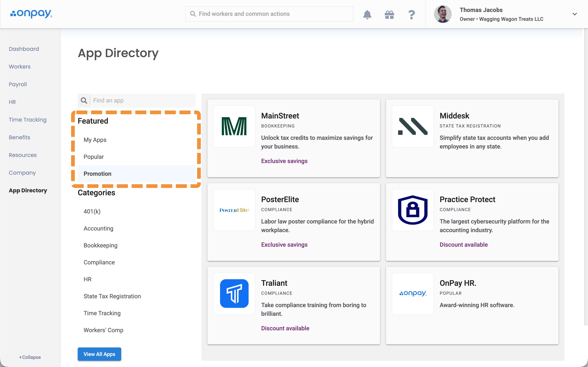Go to Payroll in the sidebar
This screenshot has height=367, width=588.
[x=18, y=84]
